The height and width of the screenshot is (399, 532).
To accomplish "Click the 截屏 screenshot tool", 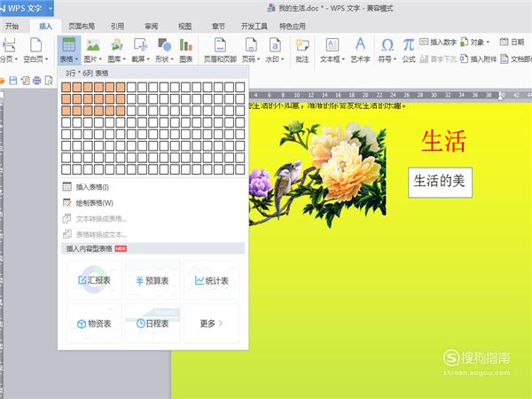I will [140, 51].
